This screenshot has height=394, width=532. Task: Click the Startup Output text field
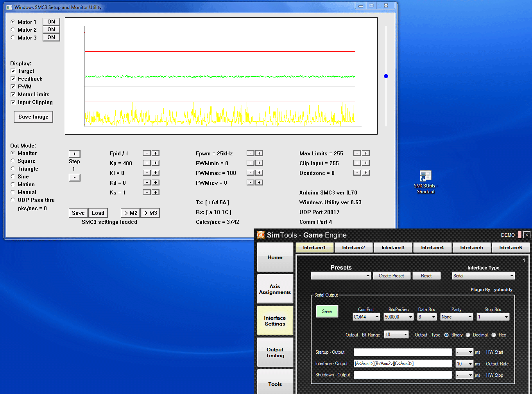(x=403, y=352)
